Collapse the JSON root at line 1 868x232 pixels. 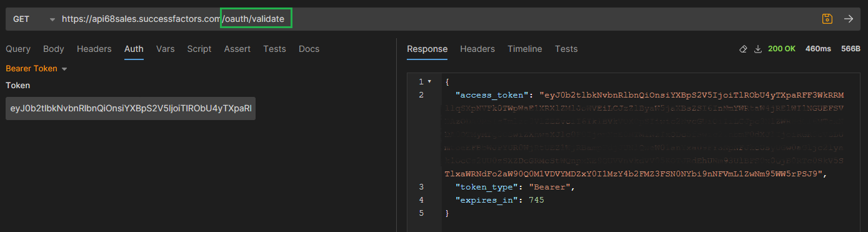[x=429, y=82]
